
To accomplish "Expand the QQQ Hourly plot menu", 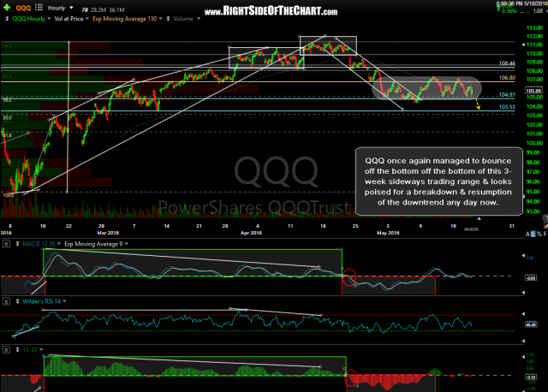I will tap(49, 19).
